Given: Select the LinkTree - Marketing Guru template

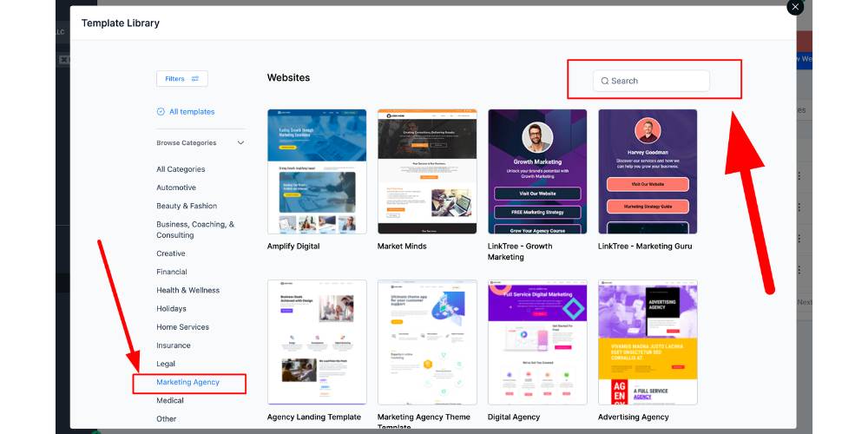Looking at the screenshot, I should click(x=648, y=171).
